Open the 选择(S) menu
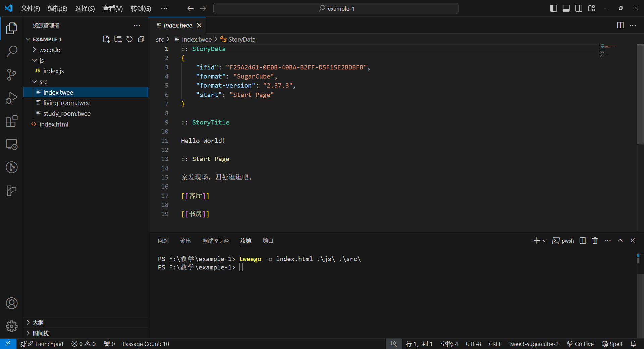644x349 pixels. click(x=85, y=8)
